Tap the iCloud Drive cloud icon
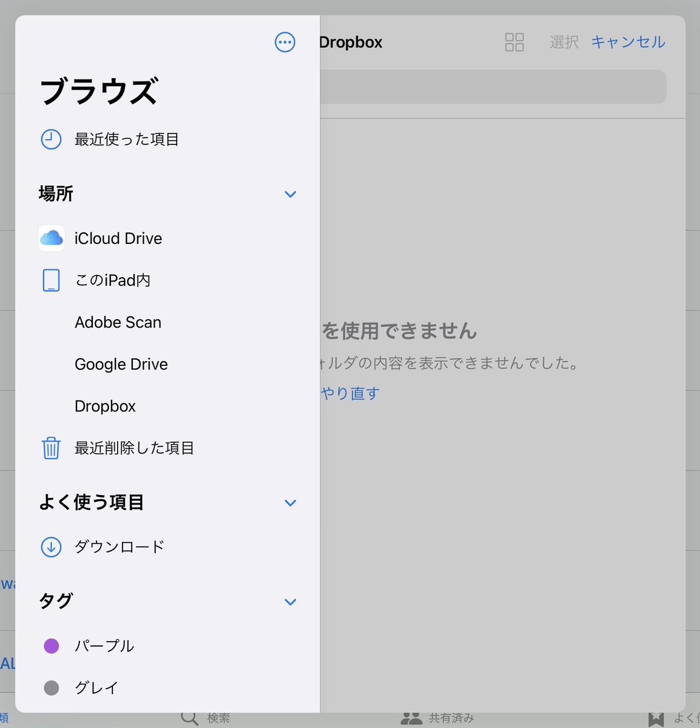Image resolution: width=700 pixels, height=728 pixels. pos(52,238)
